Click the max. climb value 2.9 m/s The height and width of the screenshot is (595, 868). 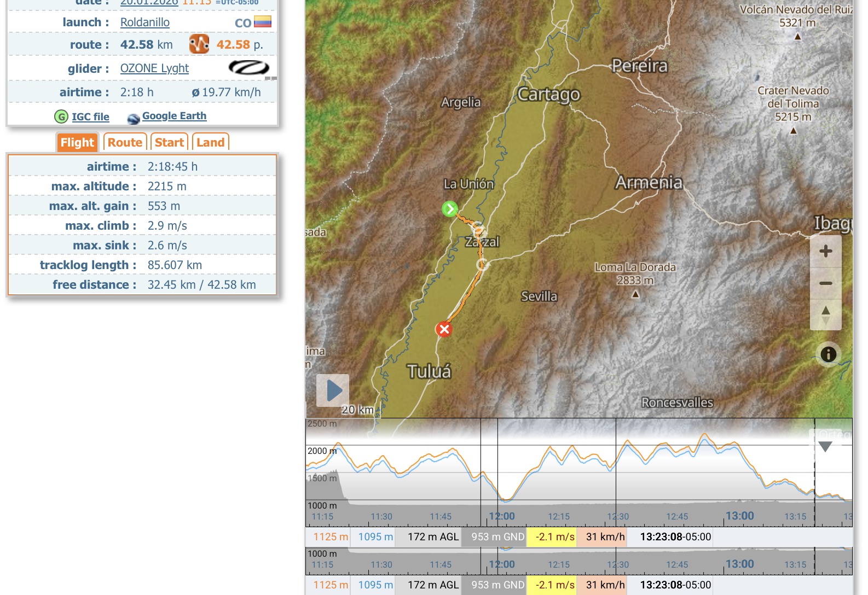pos(167,226)
